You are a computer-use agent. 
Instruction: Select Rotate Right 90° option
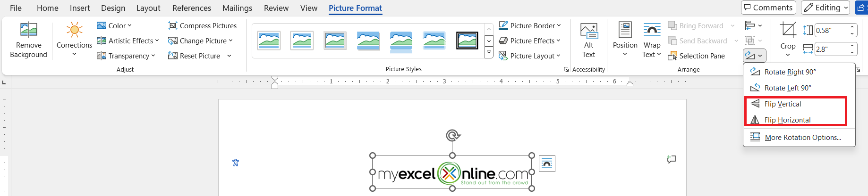[799, 72]
